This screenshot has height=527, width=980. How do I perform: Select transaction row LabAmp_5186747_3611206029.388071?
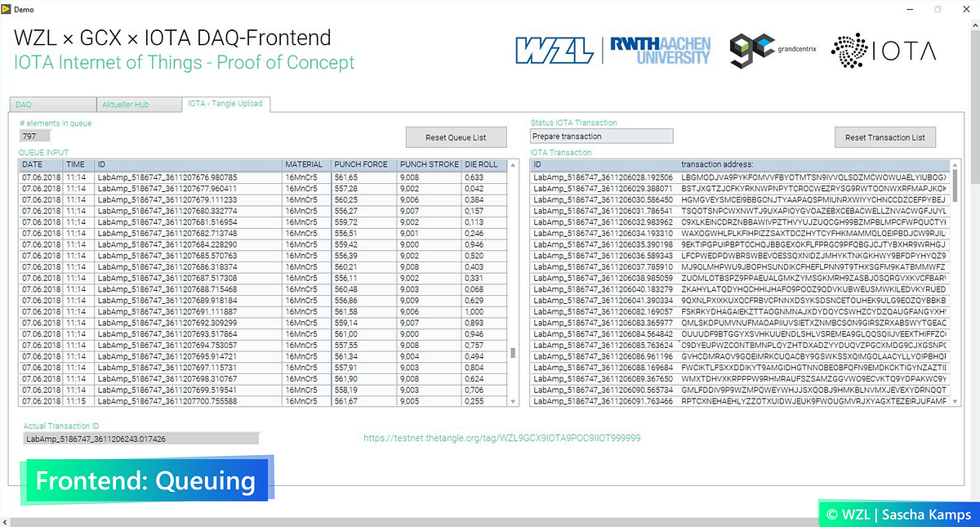[x=739, y=187]
